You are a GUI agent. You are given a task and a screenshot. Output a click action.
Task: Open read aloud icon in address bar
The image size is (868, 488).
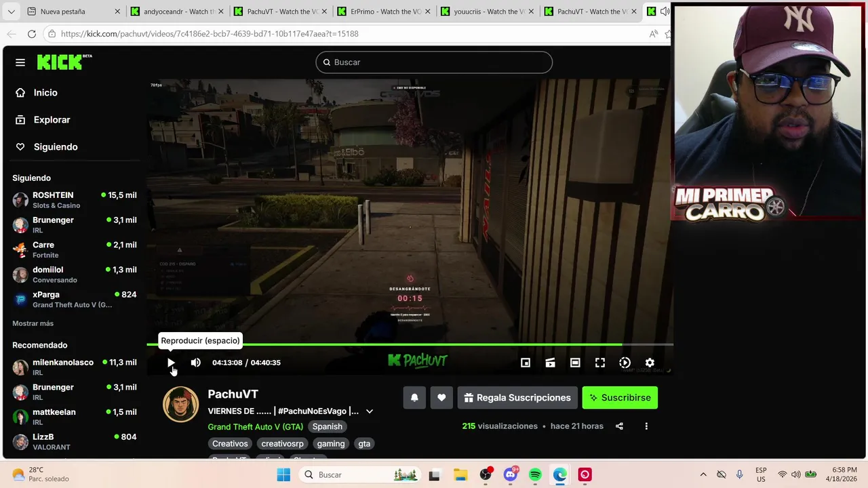(653, 34)
